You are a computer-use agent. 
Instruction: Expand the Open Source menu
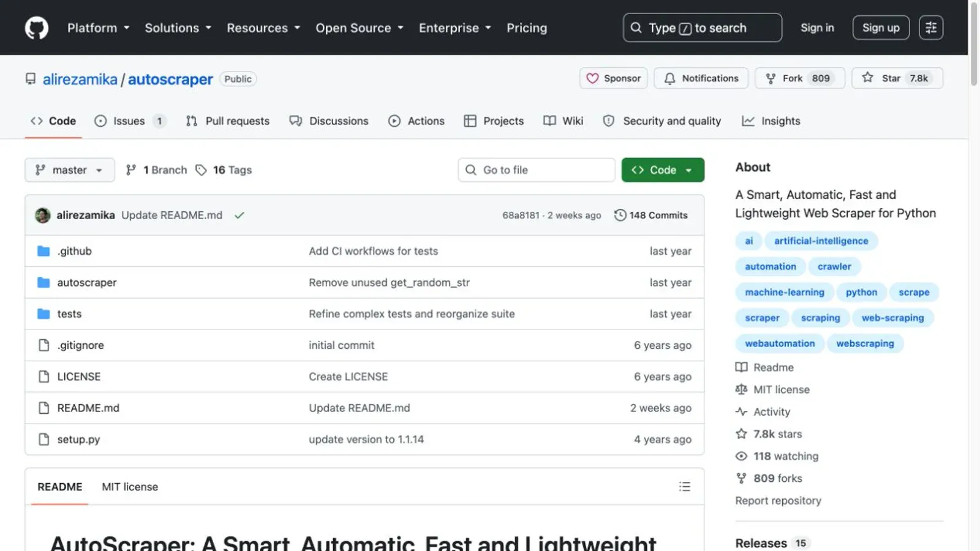point(360,28)
